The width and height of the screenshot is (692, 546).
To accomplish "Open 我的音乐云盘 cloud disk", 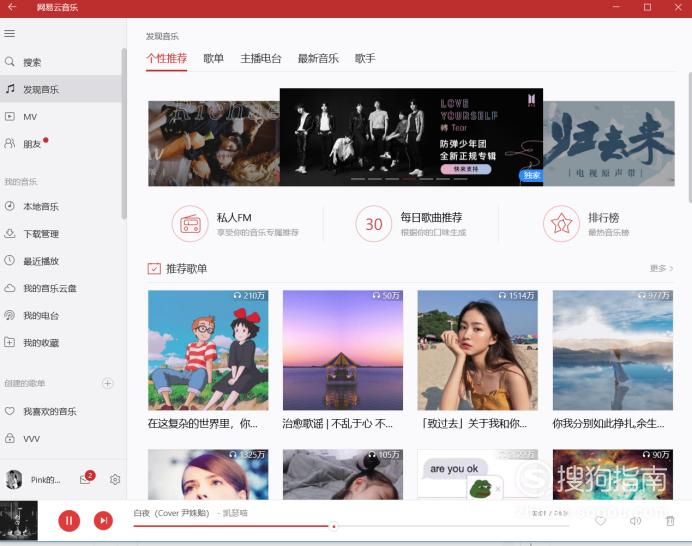I will point(60,288).
